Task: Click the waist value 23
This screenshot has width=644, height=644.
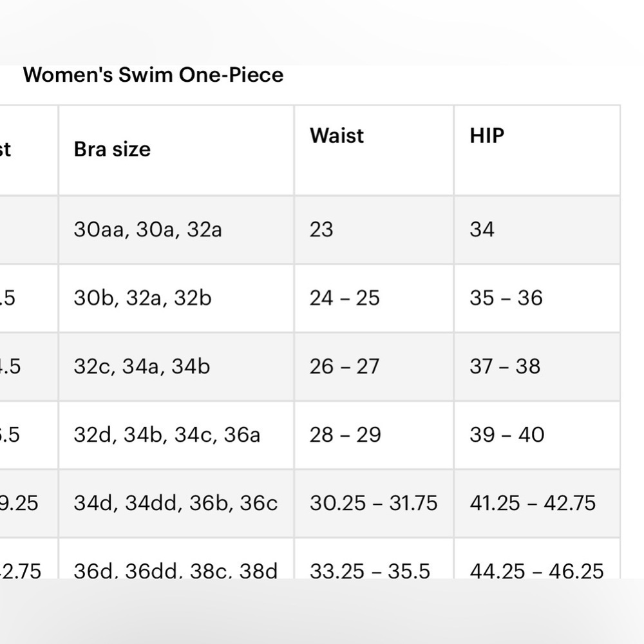Action: 321,230
